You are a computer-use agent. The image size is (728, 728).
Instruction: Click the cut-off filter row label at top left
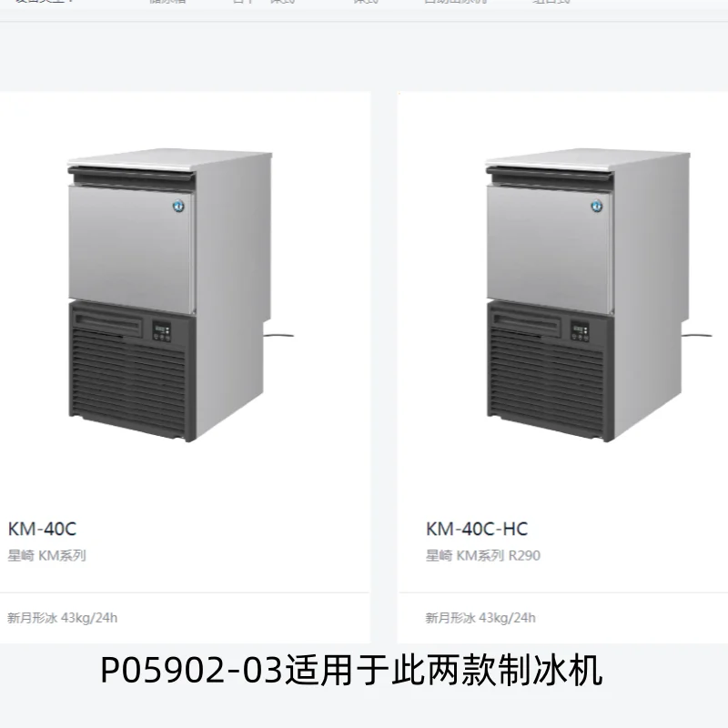point(43,2)
